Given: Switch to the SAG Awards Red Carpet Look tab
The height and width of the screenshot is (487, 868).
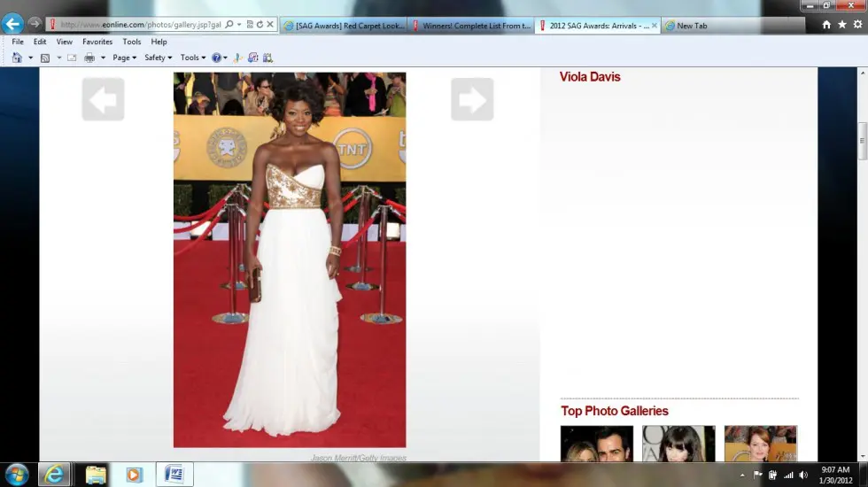Looking at the screenshot, I should (344, 26).
